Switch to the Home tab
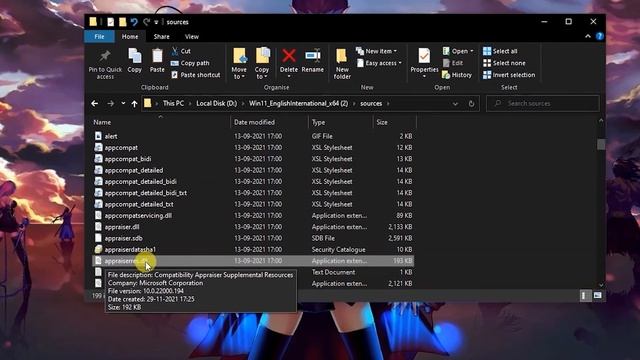Screen dimensions: 640x360 [x=130, y=37]
